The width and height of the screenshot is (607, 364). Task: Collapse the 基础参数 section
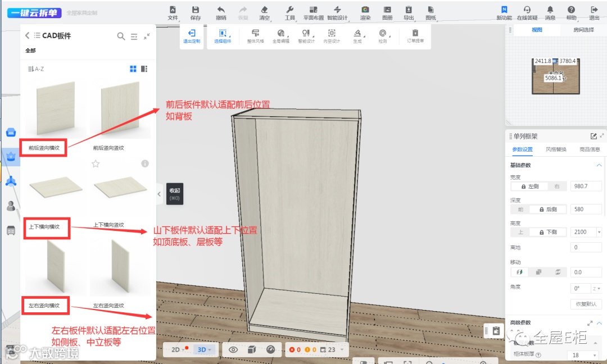click(x=599, y=165)
